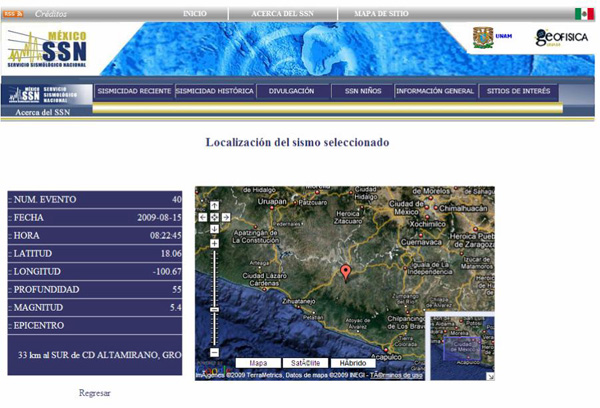The height and width of the screenshot is (408, 600).
Task: Click Regresar link
Action: (x=95, y=393)
